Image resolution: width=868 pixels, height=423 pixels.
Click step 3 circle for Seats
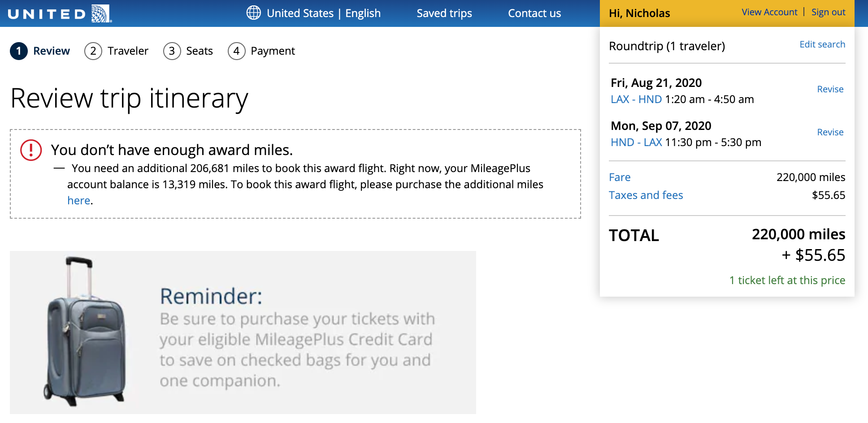pyautogui.click(x=172, y=51)
